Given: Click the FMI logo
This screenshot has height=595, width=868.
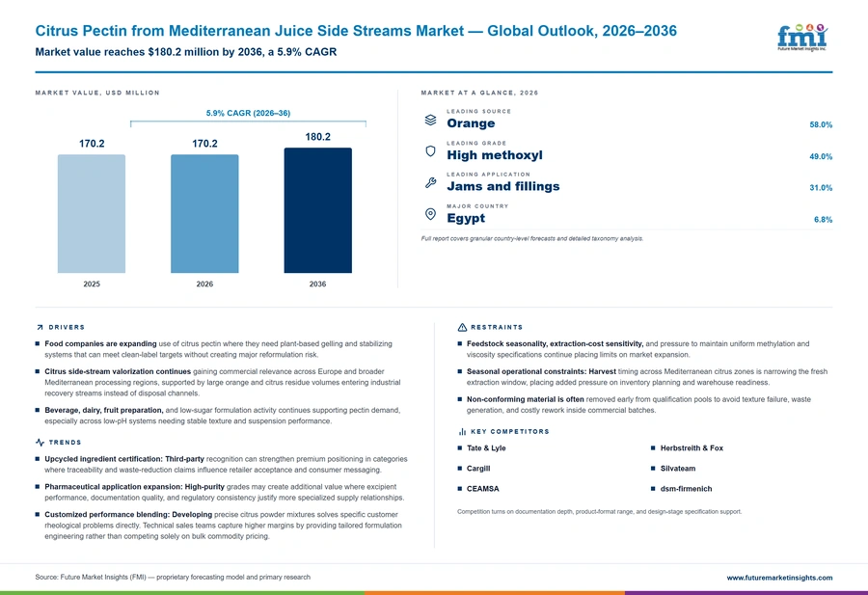Looking at the screenshot, I should pyautogui.click(x=802, y=38).
